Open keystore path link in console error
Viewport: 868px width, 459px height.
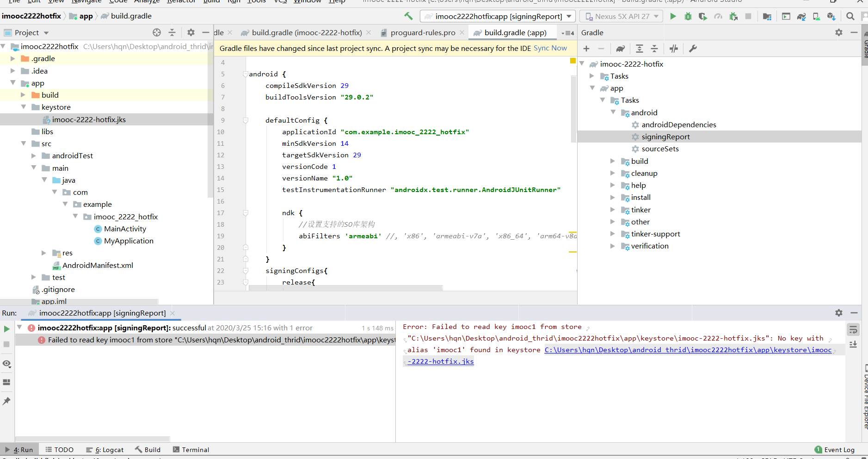[688, 350]
